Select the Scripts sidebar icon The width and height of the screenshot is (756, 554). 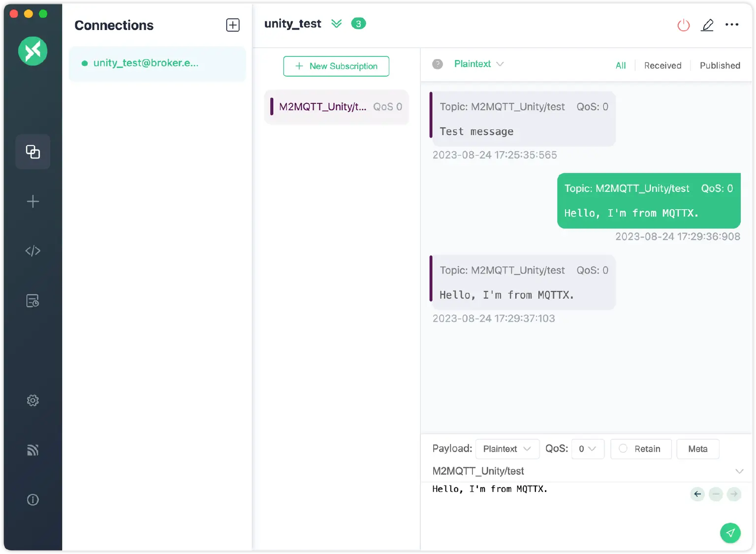[x=32, y=250]
